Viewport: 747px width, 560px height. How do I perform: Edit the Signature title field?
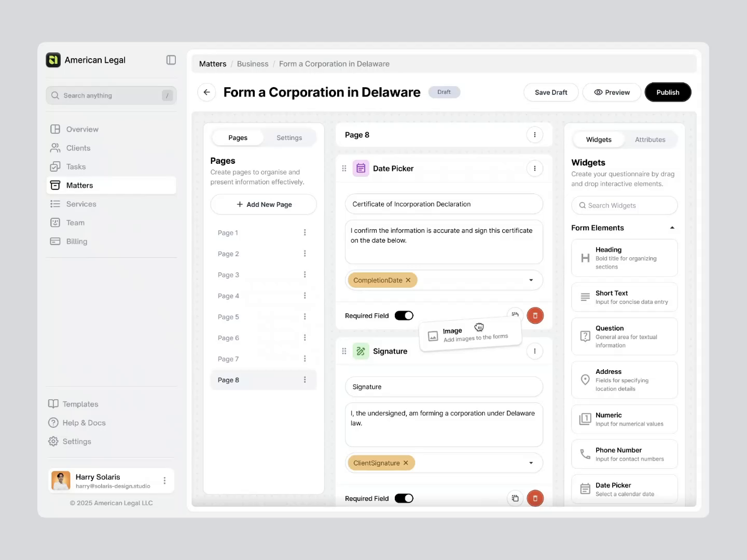coord(444,387)
